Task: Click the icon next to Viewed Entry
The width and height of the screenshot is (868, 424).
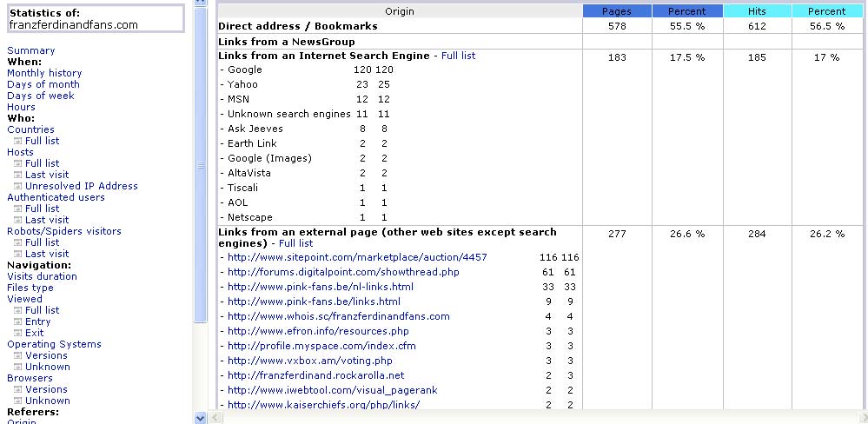Action: point(17,321)
